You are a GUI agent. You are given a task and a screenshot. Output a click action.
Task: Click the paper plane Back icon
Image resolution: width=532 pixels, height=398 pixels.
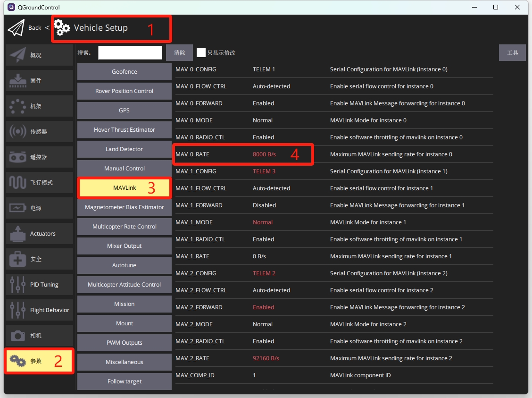16,27
